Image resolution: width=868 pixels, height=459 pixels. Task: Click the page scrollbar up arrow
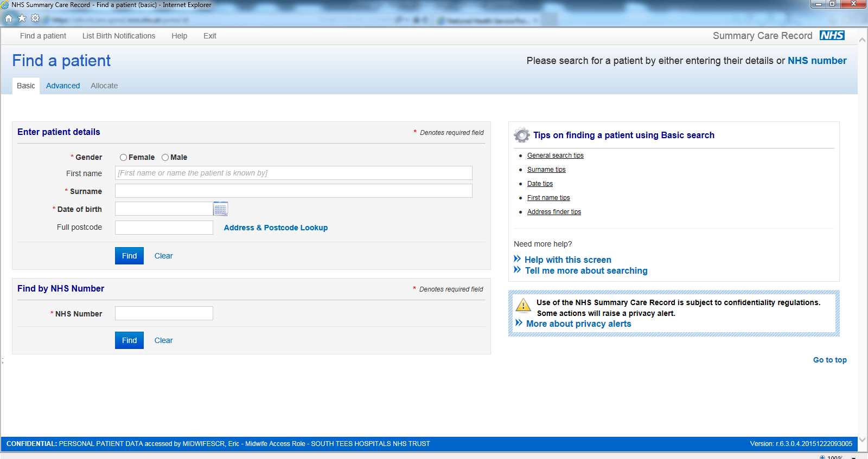pos(863,40)
